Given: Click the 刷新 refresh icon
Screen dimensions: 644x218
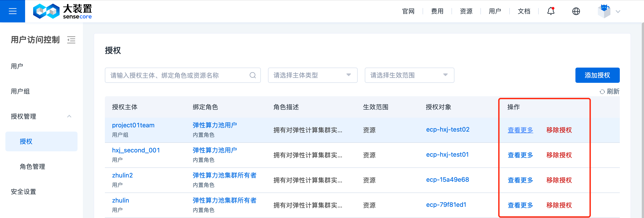Looking at the screenshot, I should click(602, 92).
